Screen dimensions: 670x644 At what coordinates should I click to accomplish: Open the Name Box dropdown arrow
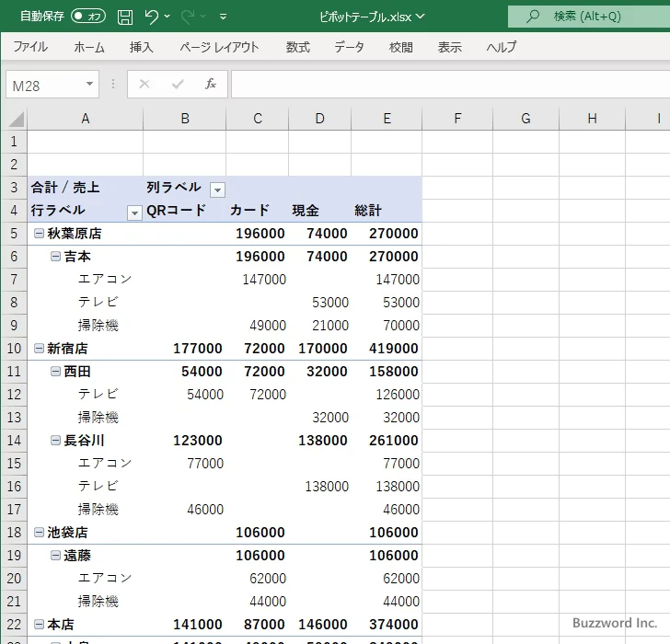90,84
